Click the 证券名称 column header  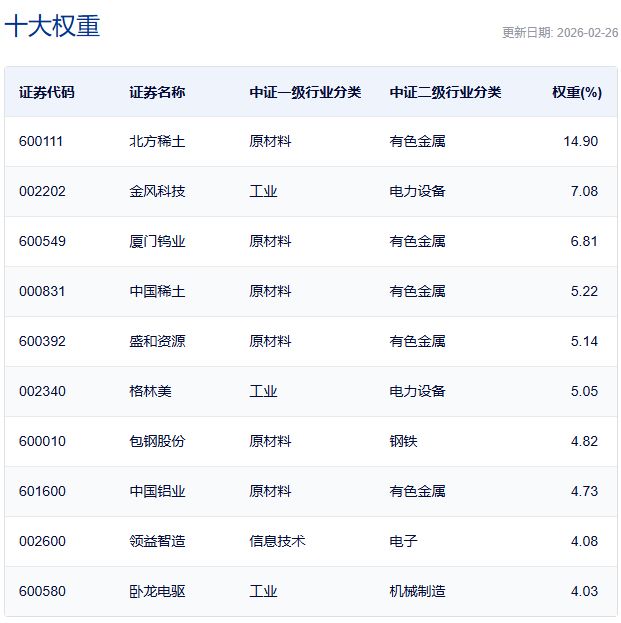click(x=157, y=92)
